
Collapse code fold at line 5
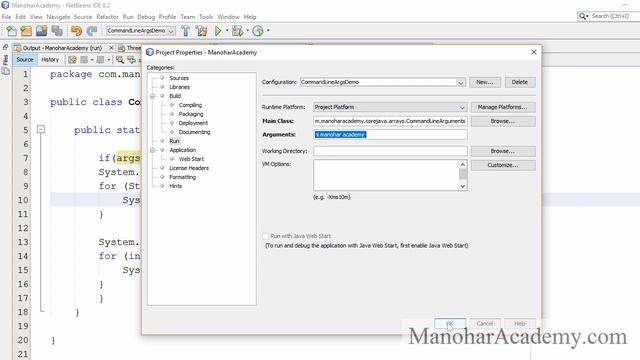[x=41, y=129]
